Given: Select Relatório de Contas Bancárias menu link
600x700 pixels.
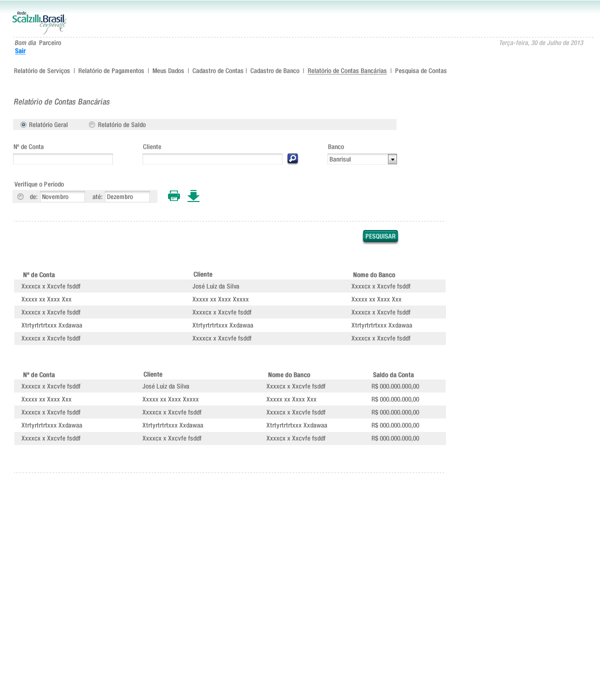Looking at the screenshot, I should tap(347, 71).
